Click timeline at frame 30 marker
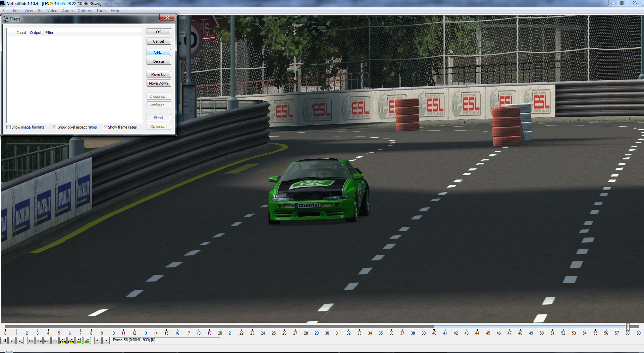 click(327, 327)
